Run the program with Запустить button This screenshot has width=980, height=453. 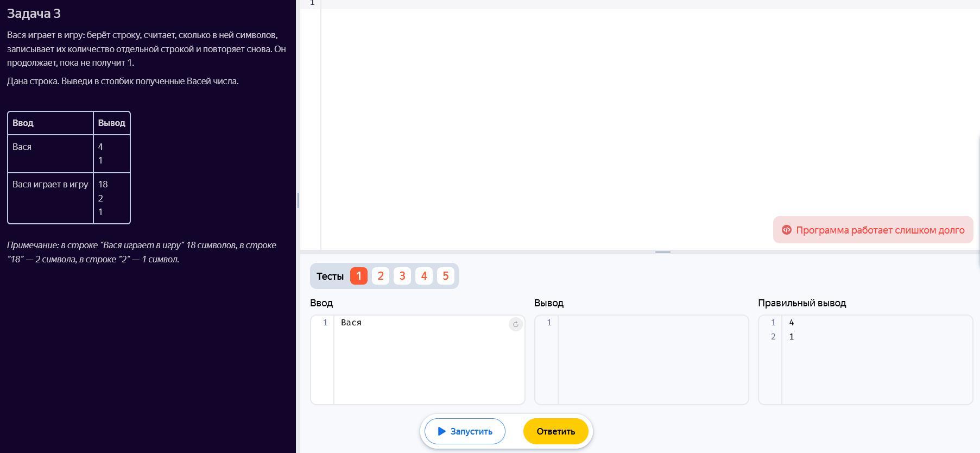[x=465, y=431]
